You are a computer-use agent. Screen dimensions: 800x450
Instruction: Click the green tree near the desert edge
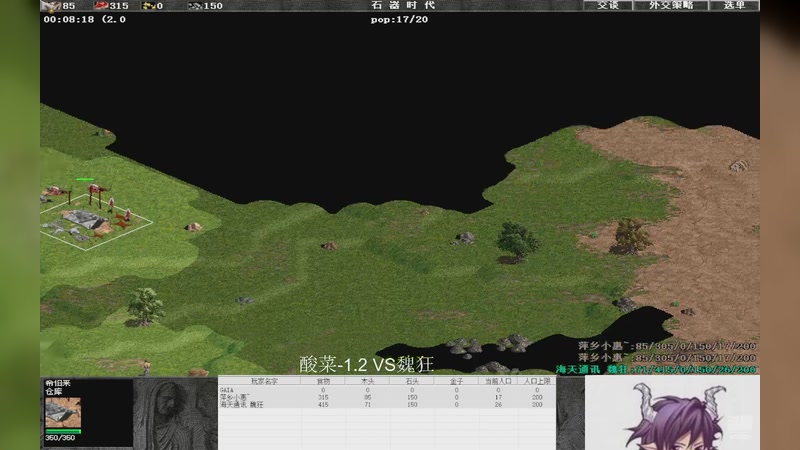[517, 241]
